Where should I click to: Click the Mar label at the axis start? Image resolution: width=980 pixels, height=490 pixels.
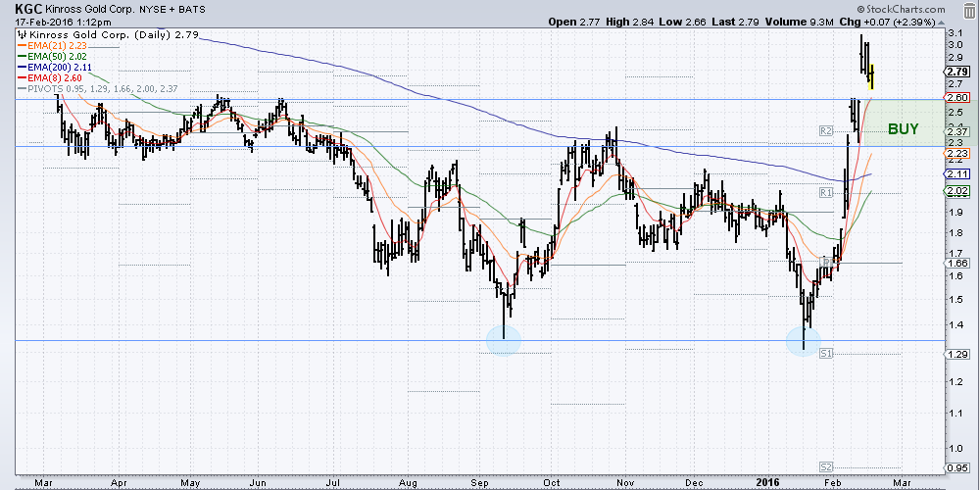click(43, 483)
